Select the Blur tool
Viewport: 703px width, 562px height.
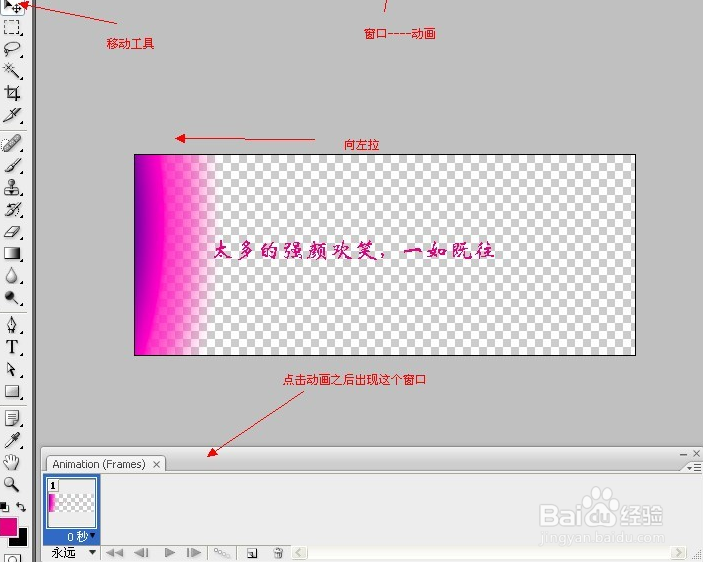[12, 275]
